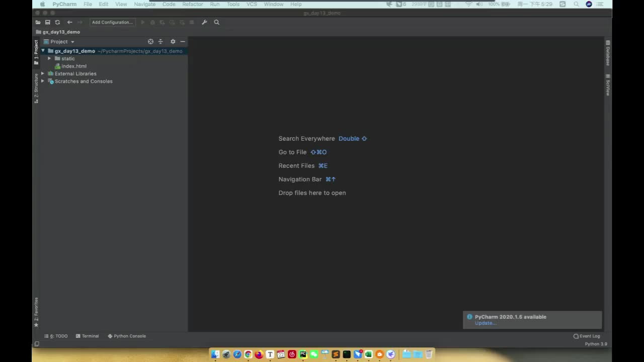This screenshot has height=362, width=644.
Task: Click the Python 3.9 interpreter status
Action: click(596, 344)
